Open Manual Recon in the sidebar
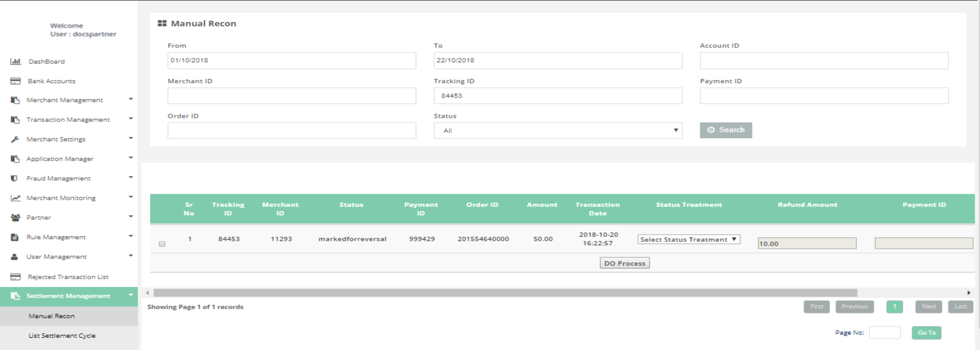Screen dimensions: 980x350 pyautogui.click(x=51, y=316)
